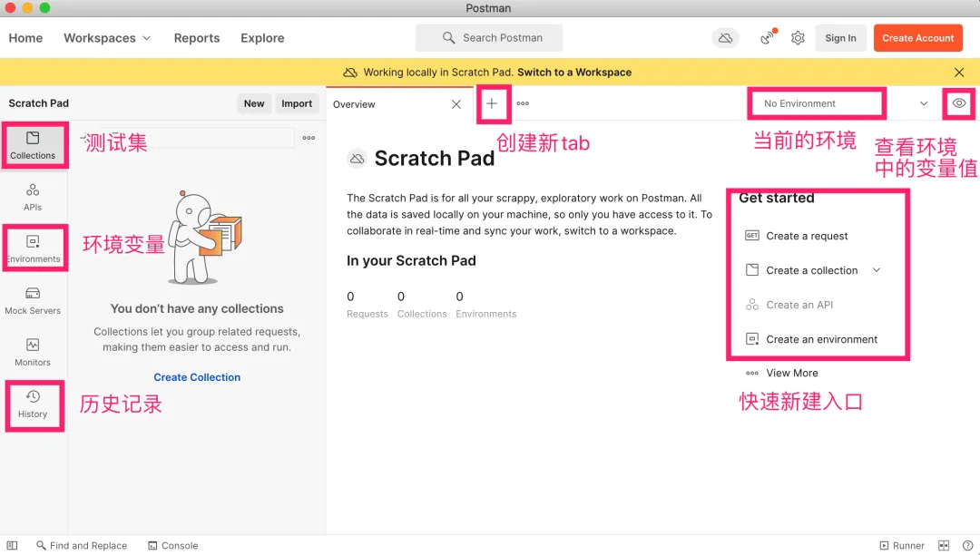Screen dimensions: 980x555
Task: Open the Collections sidebar panel
Action: 33,145
